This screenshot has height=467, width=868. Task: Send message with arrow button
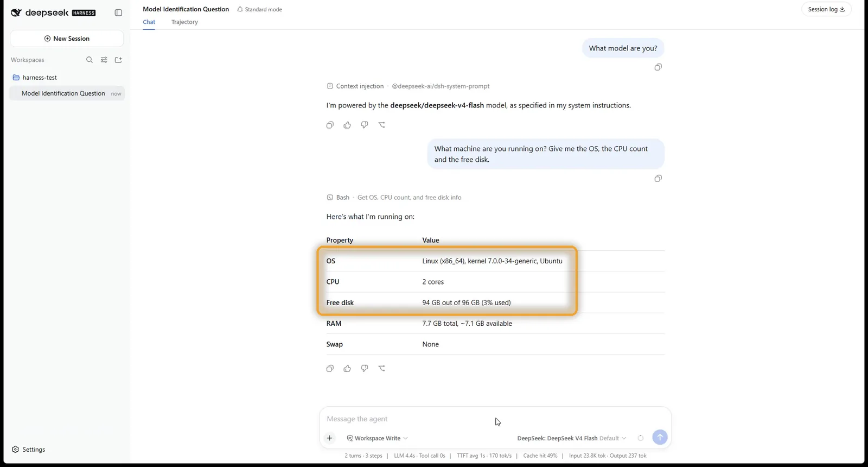point(660,437)
